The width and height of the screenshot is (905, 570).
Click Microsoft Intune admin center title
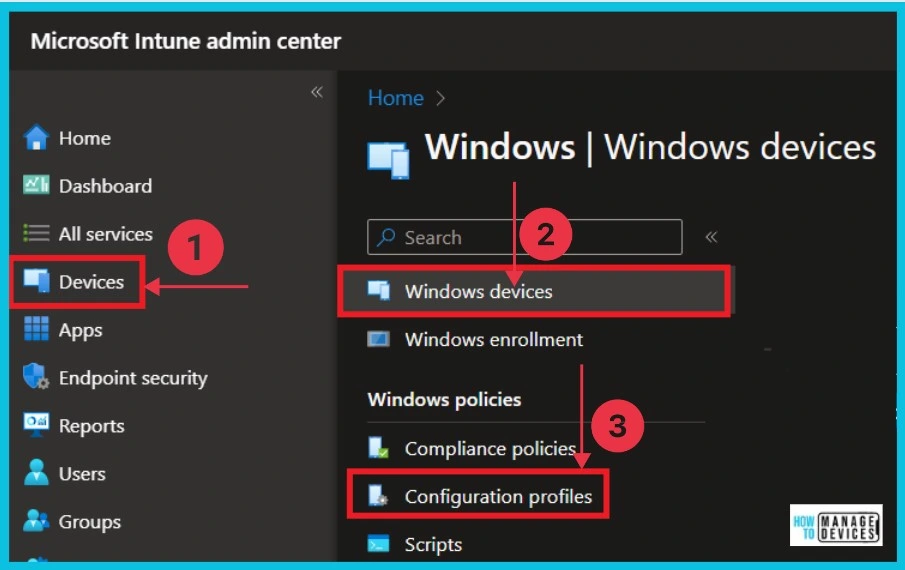tap(185, 41)
